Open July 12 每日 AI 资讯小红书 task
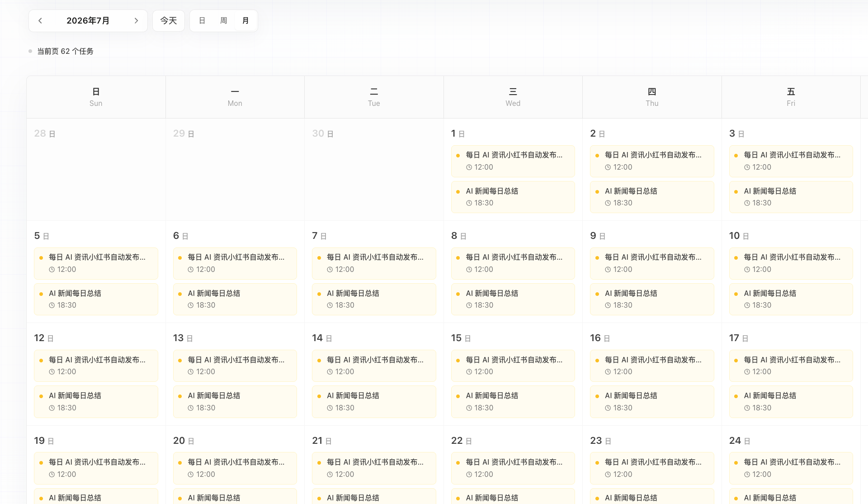 click(x=96, y=366)
